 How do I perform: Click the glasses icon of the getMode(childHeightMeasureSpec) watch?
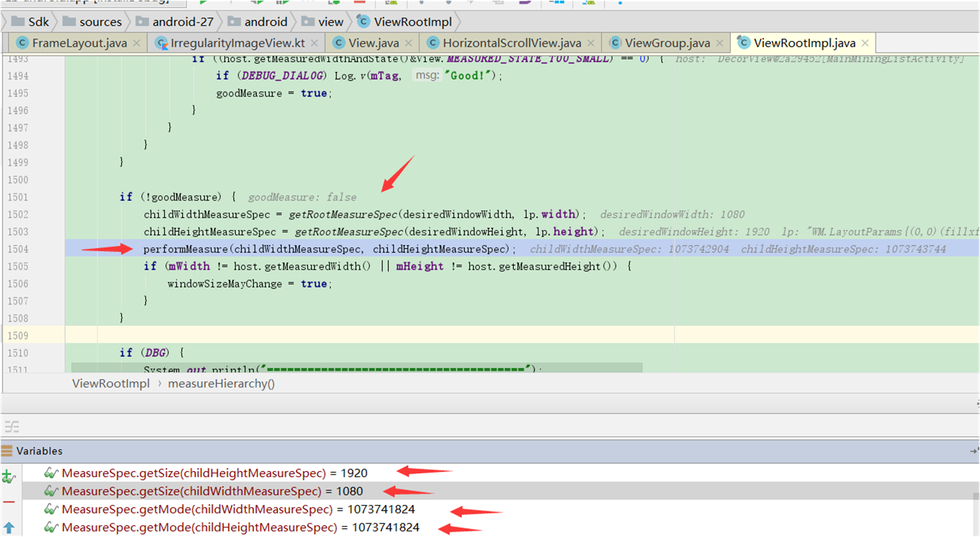click(51, 528)
